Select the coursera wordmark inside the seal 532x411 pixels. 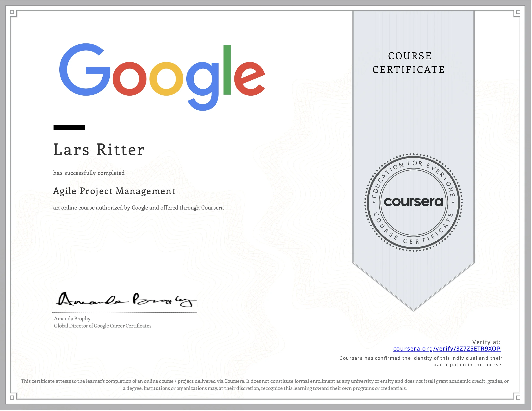414,202
